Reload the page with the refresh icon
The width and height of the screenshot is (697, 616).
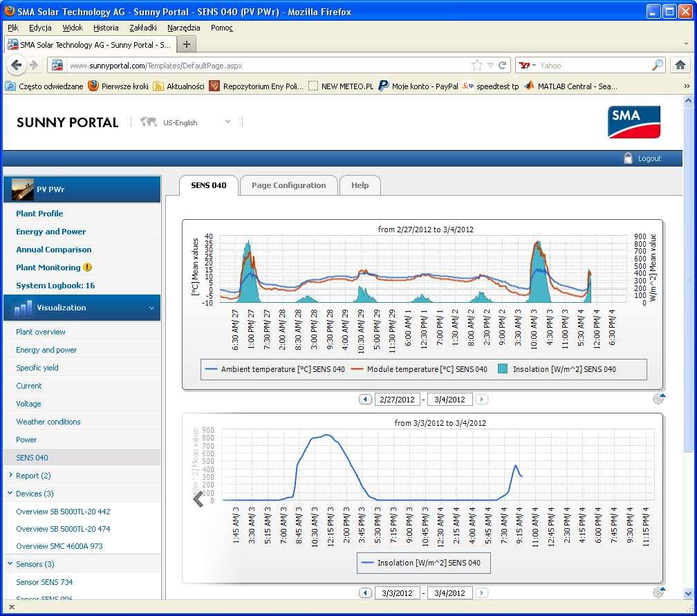tap(503, 65)
